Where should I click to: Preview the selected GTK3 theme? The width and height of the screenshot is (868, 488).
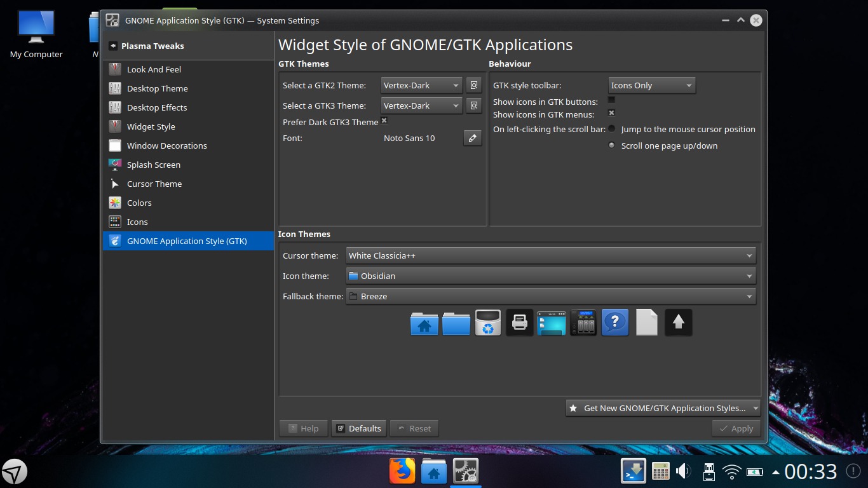click(474, 105)
